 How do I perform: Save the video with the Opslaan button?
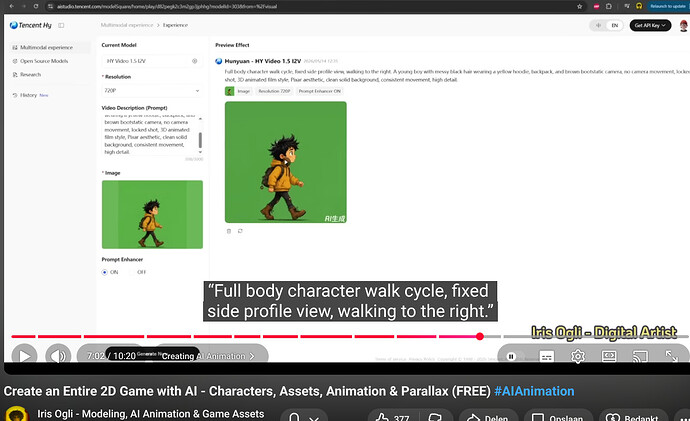(x=556, y=417)
